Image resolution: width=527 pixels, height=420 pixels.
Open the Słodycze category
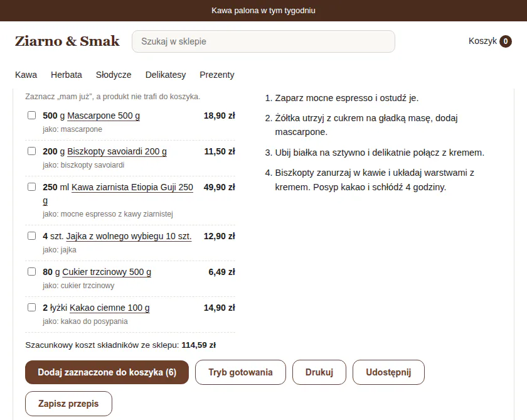[114, 75]
